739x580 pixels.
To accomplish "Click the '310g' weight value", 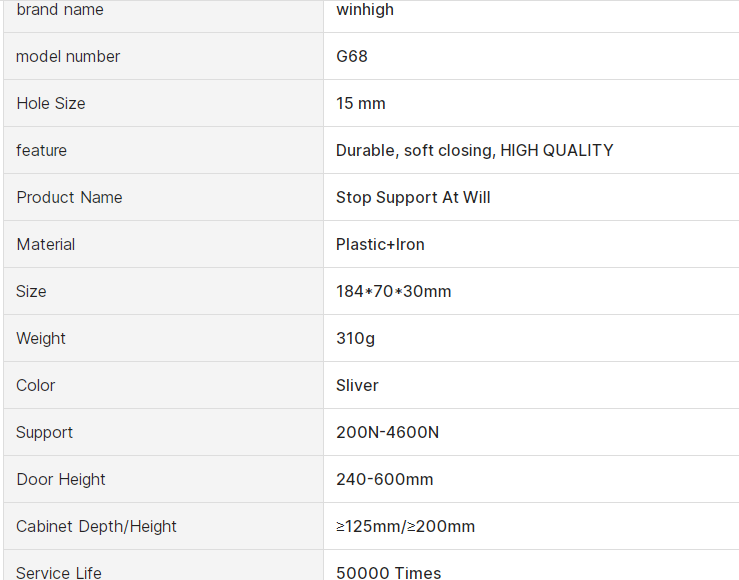I will click(355, 339).
